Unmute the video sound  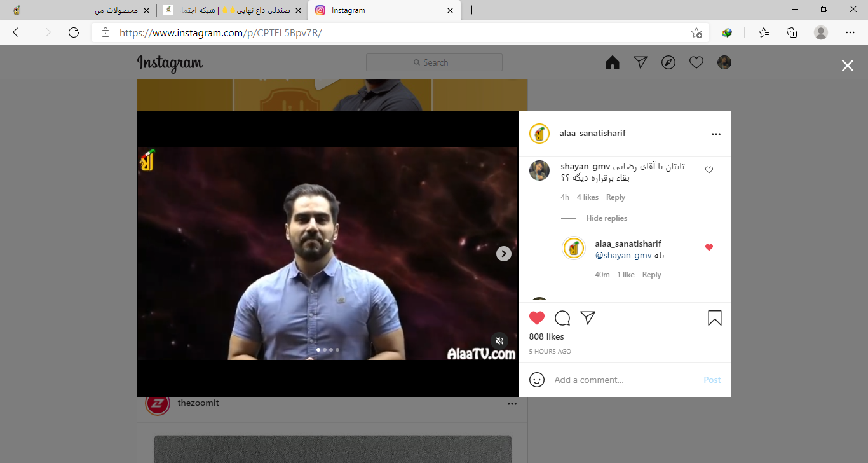(499, 341)
